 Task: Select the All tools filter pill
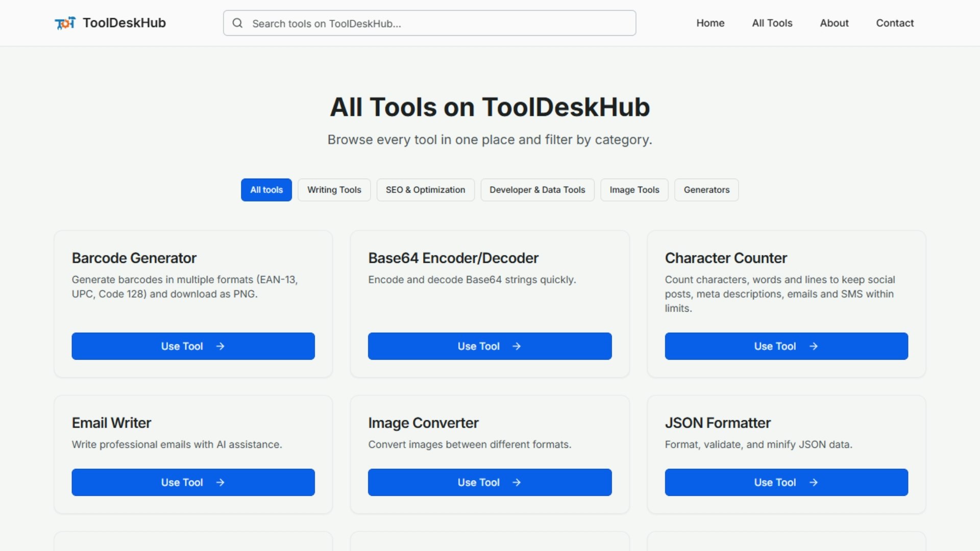266,190
